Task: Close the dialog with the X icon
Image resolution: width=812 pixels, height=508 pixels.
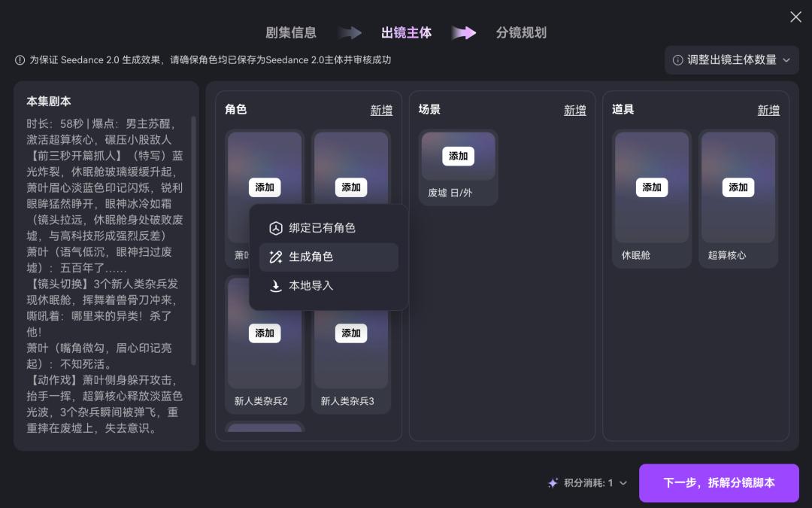Action: click(795, 17)
